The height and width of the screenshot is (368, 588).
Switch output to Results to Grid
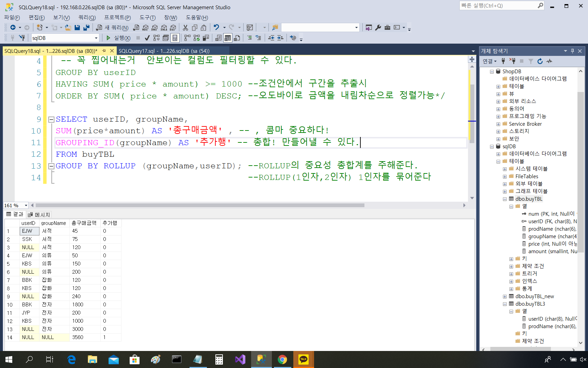pos(228,38)
